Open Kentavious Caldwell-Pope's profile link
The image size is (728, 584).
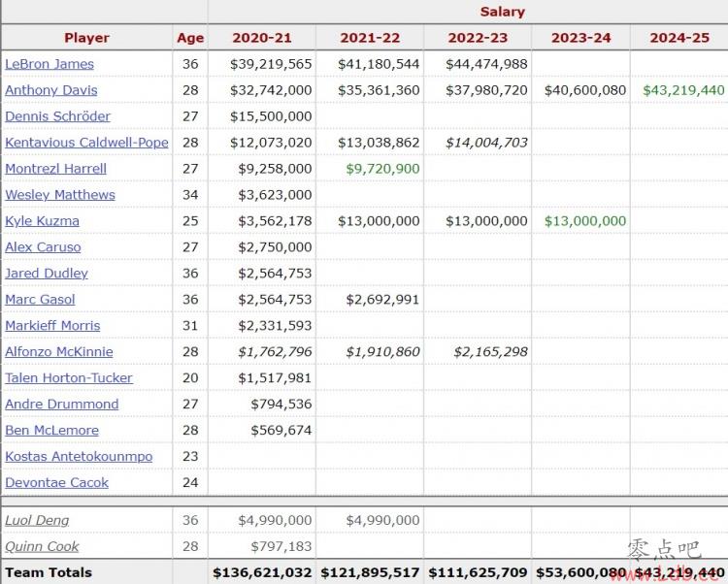(x=86, y=143)
